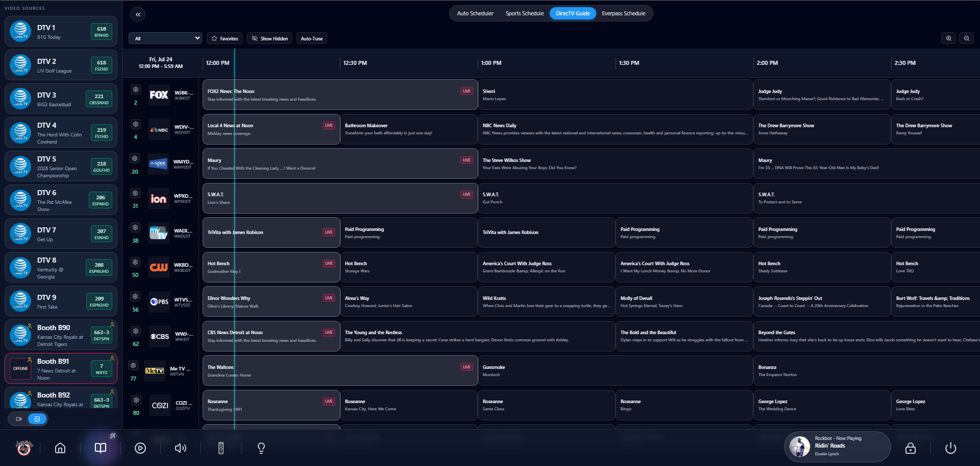The width and height of the screenshot is (980, 466).
Task: Toggle the Favorites filter
Action: pos(225,38)
